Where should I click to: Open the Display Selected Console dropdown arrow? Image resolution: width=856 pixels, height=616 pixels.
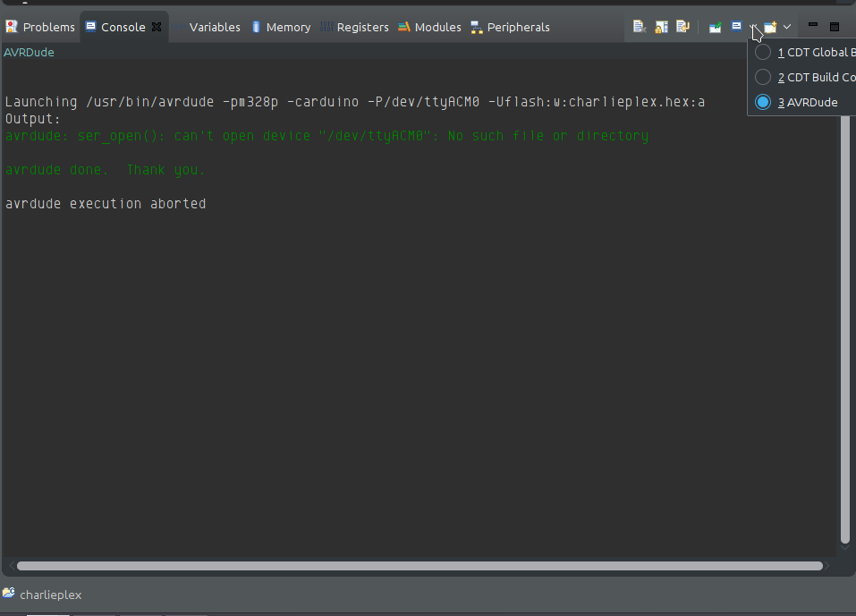[753, 27]
